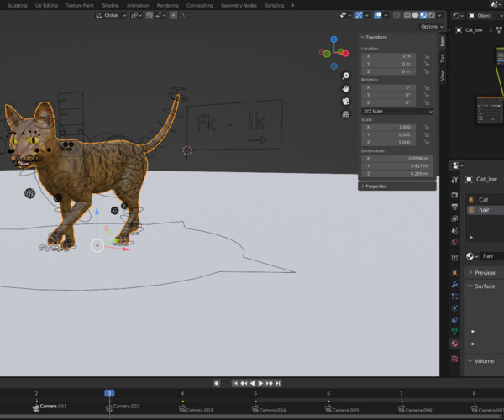Collapse the Surface panel
504x420 pixels.
tap(485, 286)
